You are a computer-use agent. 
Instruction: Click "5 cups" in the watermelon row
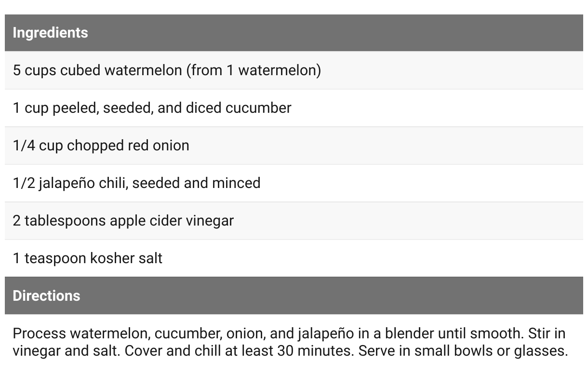coord(35,70)
